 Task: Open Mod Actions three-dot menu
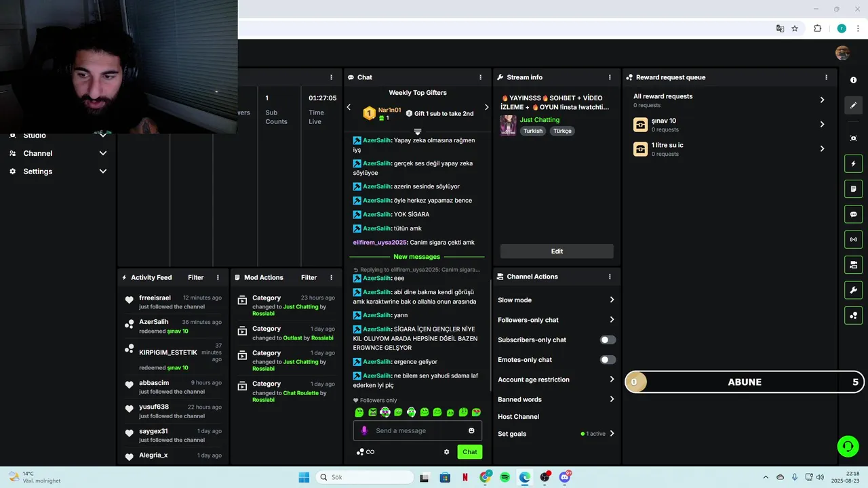(x=331, y=277)
